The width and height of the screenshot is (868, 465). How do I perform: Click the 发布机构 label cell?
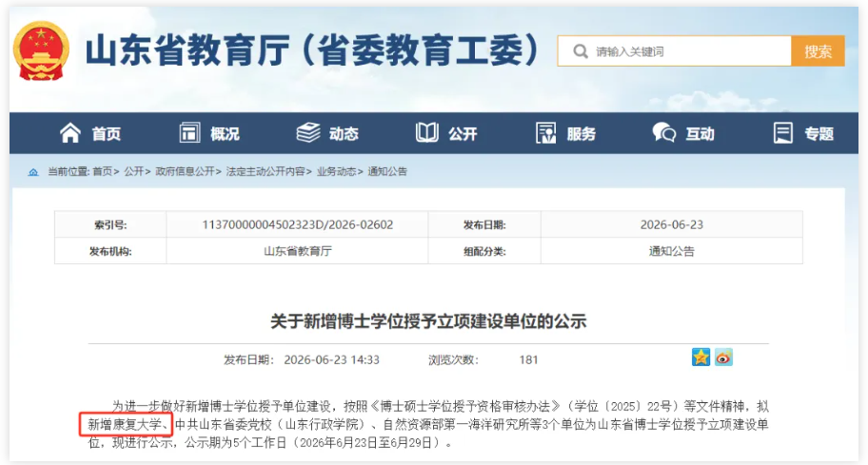click(110, 251)
